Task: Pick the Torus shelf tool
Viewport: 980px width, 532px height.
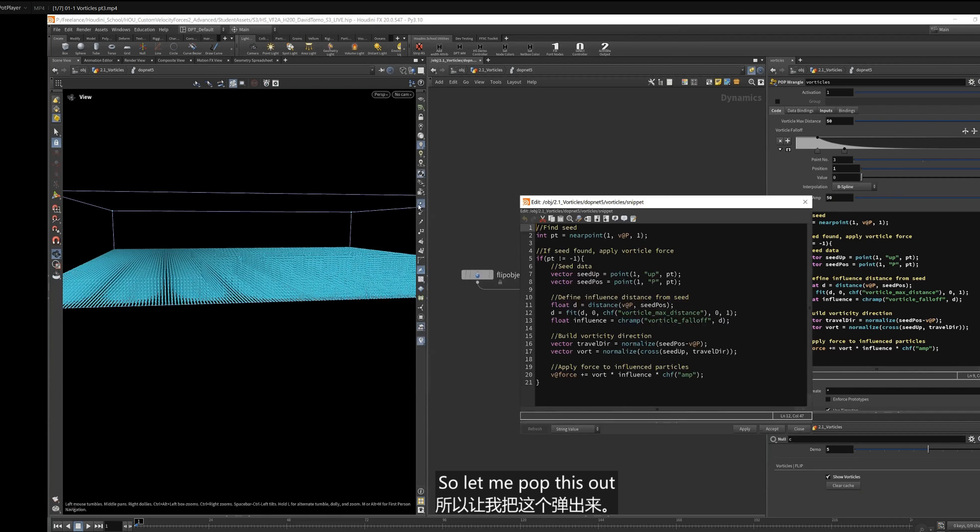Action: point(111,49)
